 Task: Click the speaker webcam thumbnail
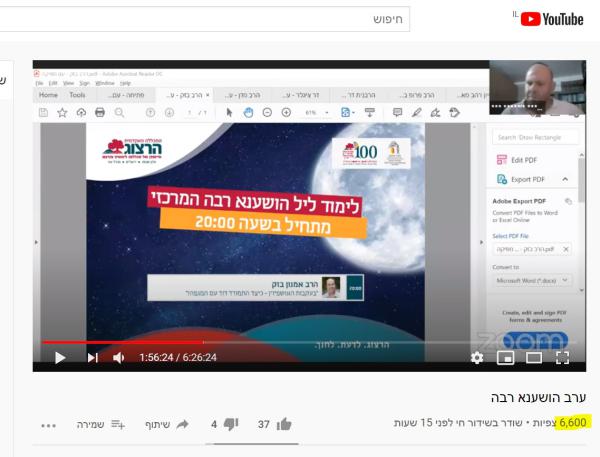coord(538,87)
